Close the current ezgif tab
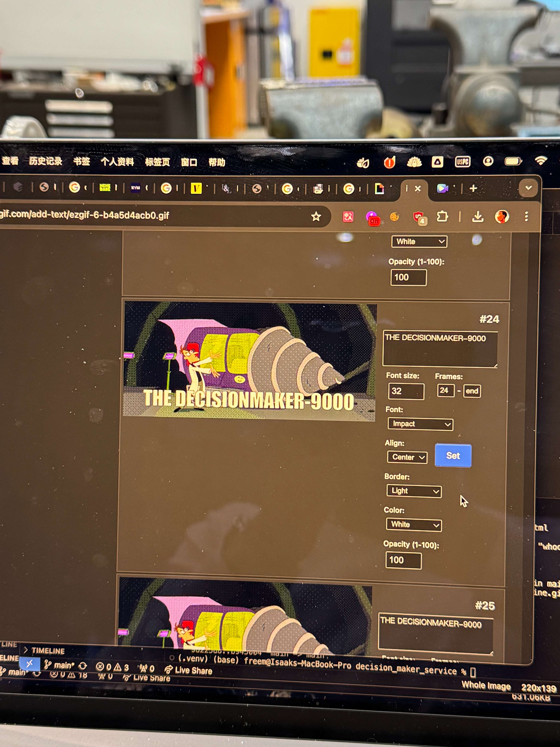This screenshot has height=747, width=560. (x=418, y=188)
